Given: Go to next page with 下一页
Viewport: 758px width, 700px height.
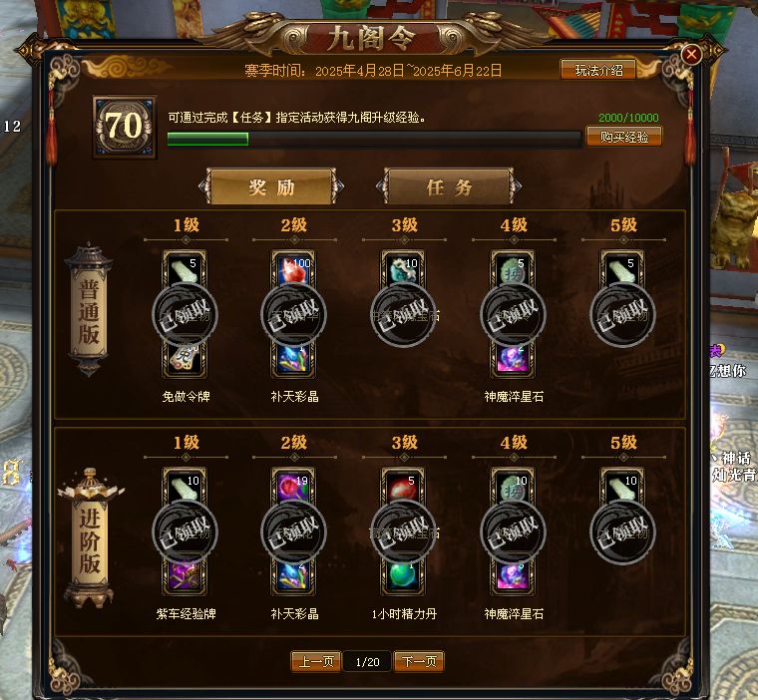Looking at the screenshot, I should tap(419, 661).
